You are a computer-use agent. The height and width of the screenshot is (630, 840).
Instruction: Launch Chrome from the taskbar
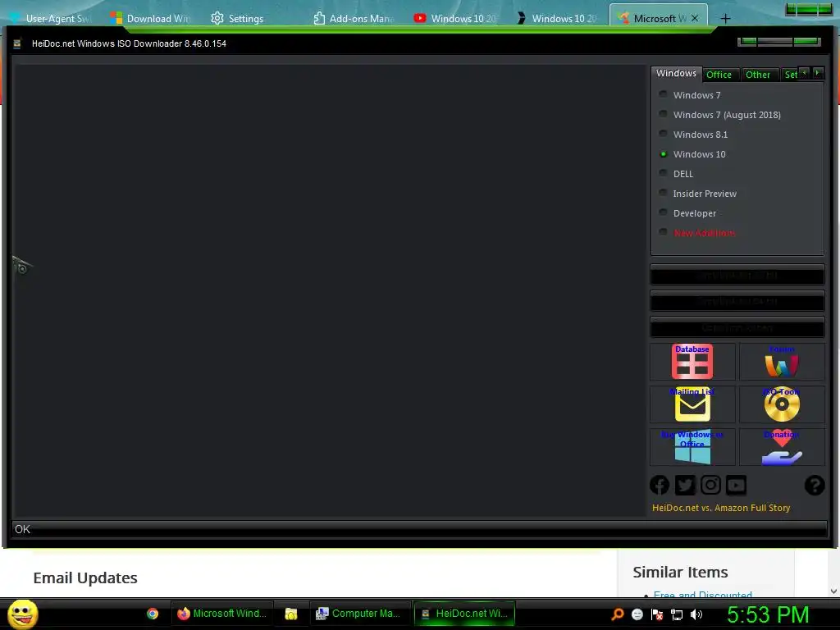tap(153, 614)
